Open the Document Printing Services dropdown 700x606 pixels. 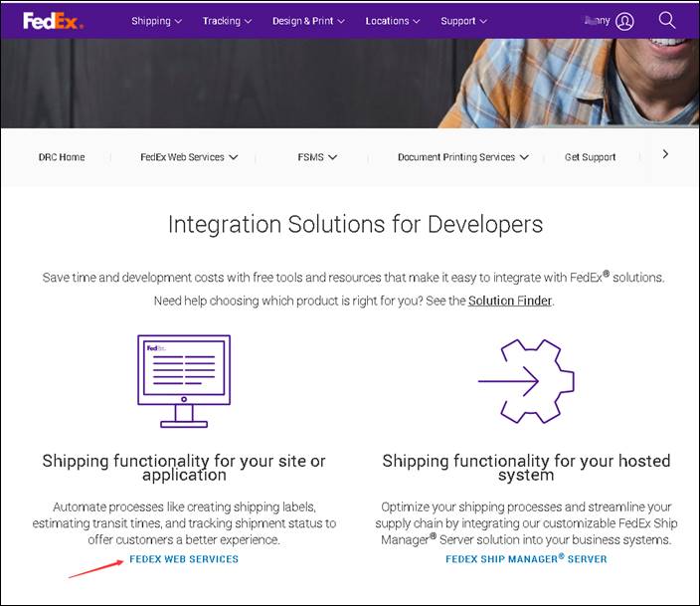tap(463, 157)
